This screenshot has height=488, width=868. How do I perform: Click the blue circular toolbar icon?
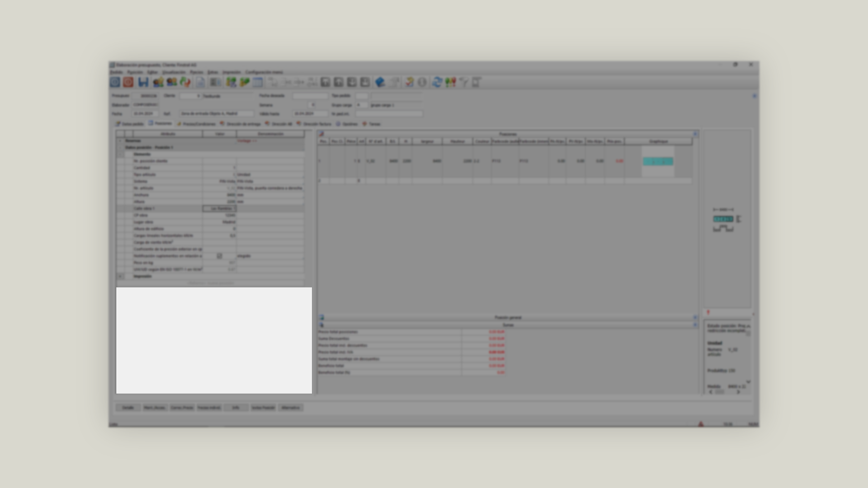[115, 82]
